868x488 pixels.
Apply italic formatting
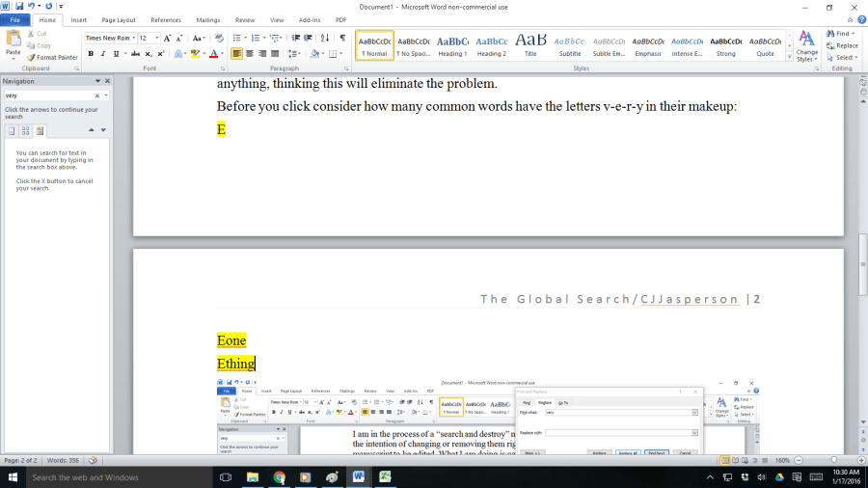click(103, 54)
